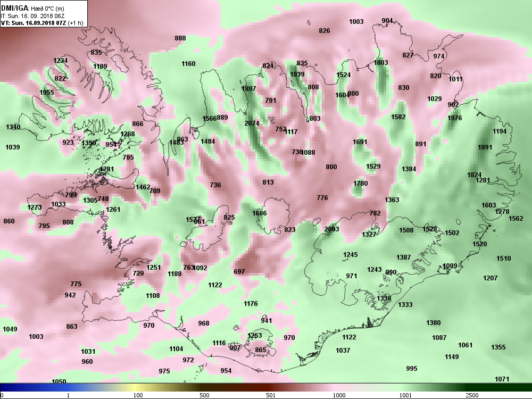Click the legend label '2500'
This screenshot has width=532, height=399.
[472, 395]
